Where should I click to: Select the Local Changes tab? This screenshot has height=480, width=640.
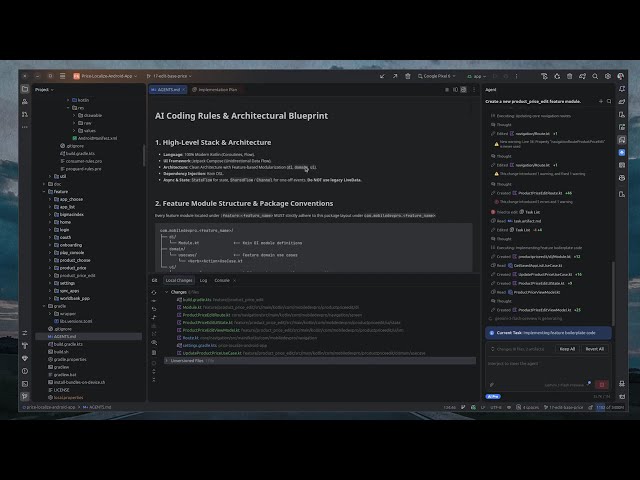pyautogui.click(x=179, y=280)
